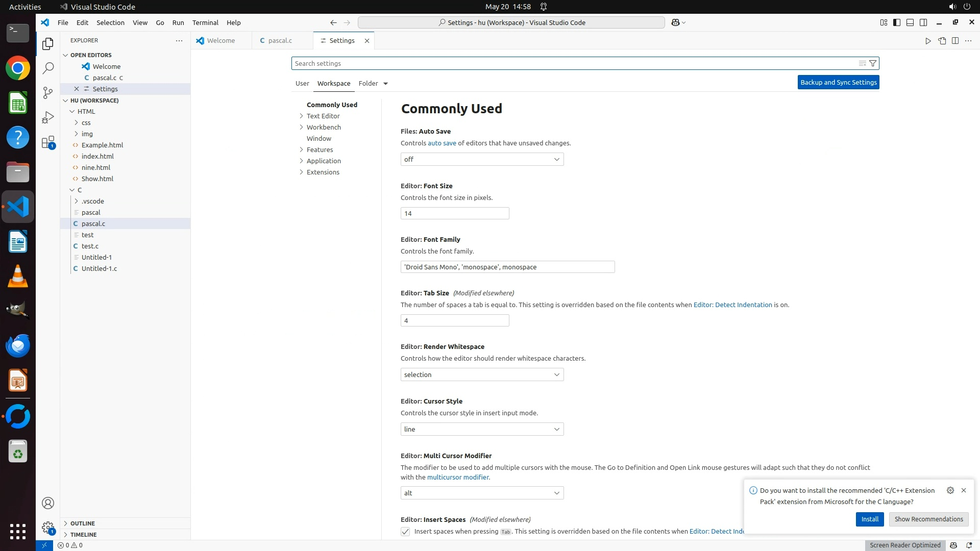Open the Search view in activity bar
The height and width of the screenshot is (551, 980).
point(48,68)
